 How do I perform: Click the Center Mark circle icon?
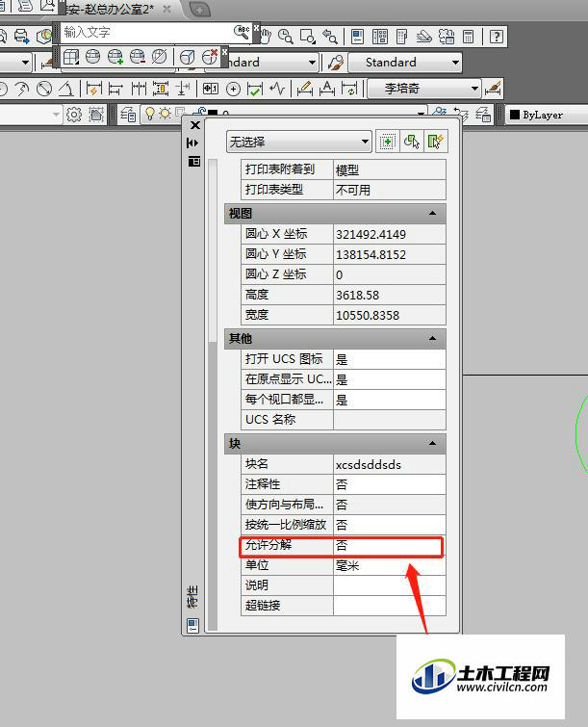pyautogui.click(x=233, y=89)
